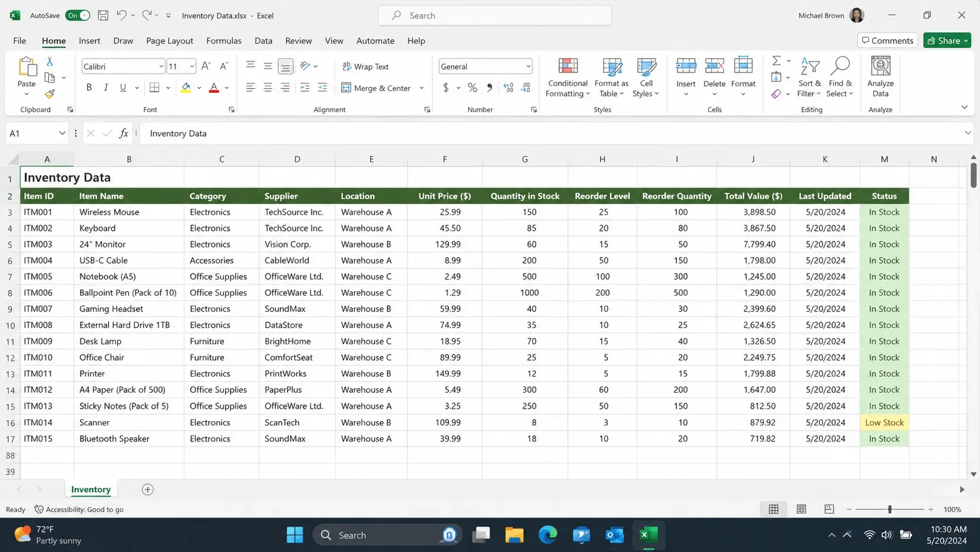
Task: Open Microsoft Edge from taskbar
Action: click(548, 534)
